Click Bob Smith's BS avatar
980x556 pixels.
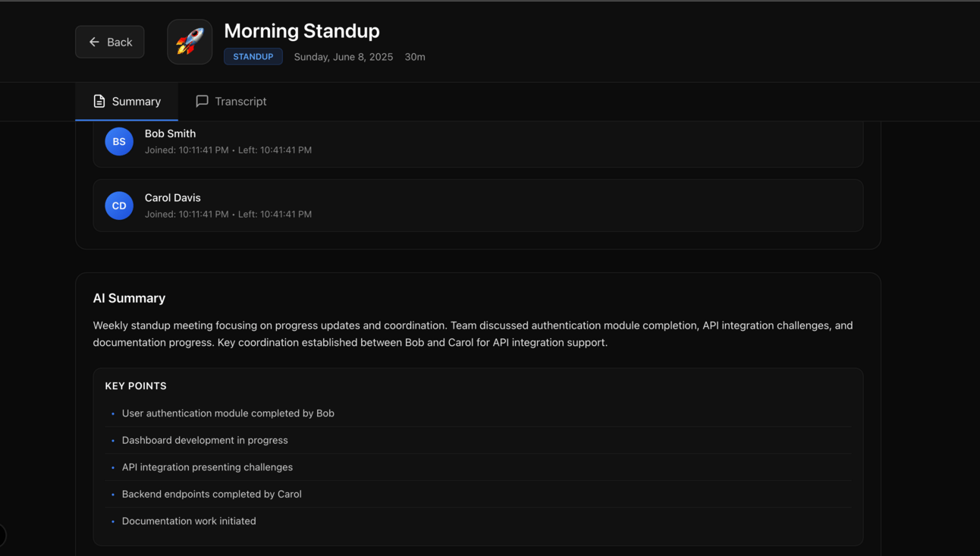click(119, 141)
